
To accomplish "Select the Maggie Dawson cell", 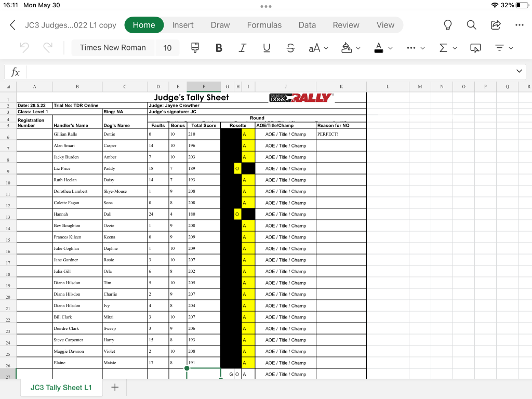I will pyautogui.click(x=77, y=352).
